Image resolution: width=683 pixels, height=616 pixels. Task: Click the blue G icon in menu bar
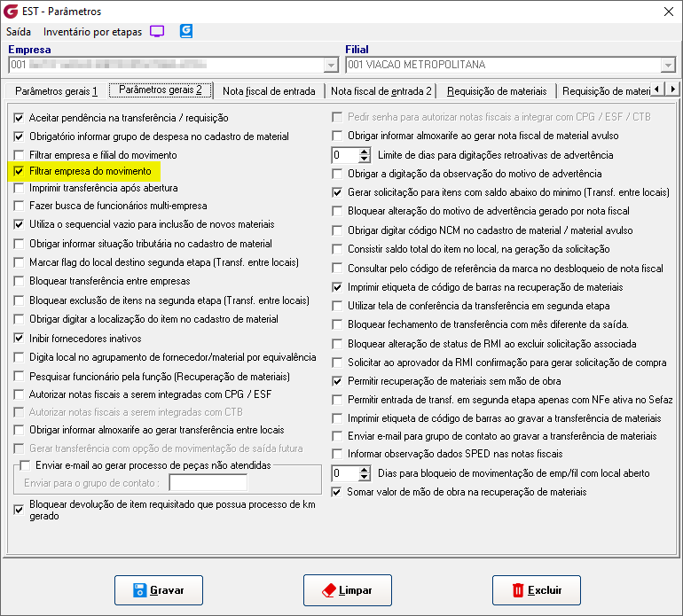[186, 31]
